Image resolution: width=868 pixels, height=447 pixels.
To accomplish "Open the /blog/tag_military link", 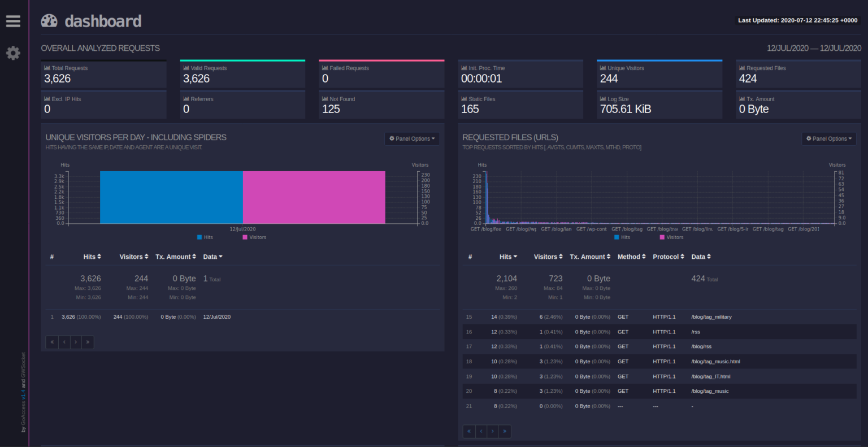I will 713,316.
